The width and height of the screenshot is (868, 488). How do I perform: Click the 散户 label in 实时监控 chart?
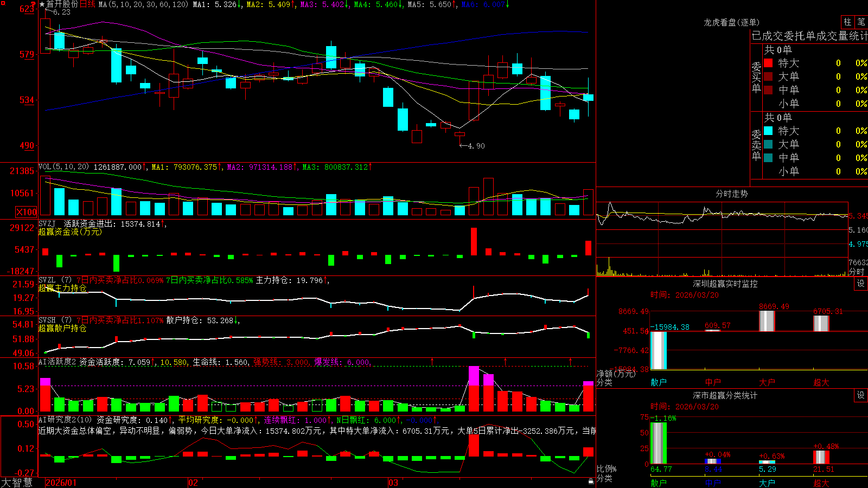point(659,382)
